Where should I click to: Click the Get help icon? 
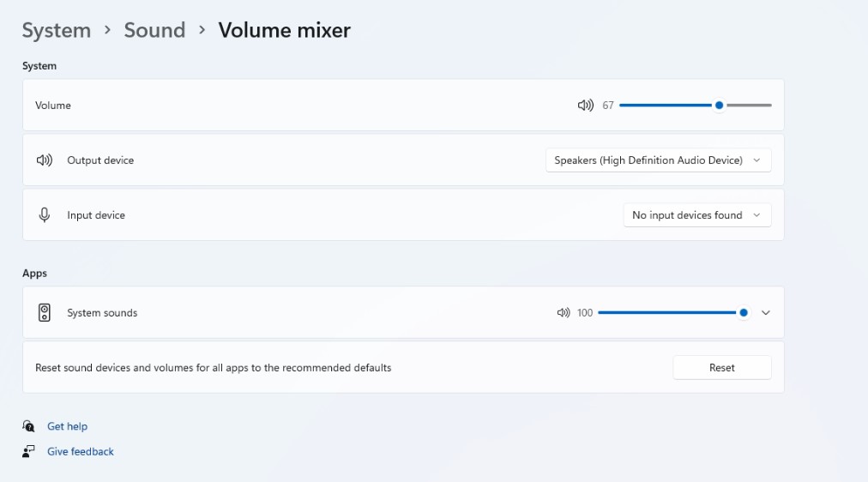coord(29,426)
